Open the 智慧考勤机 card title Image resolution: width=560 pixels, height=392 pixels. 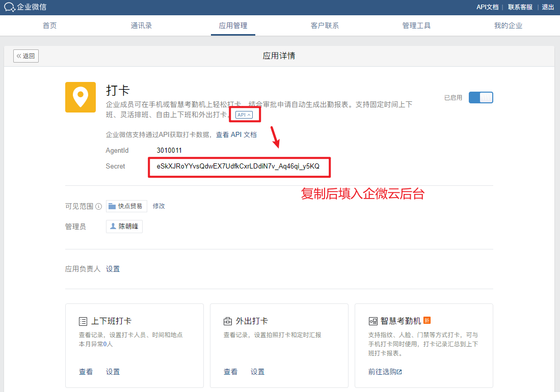click(x=401, y=321)
